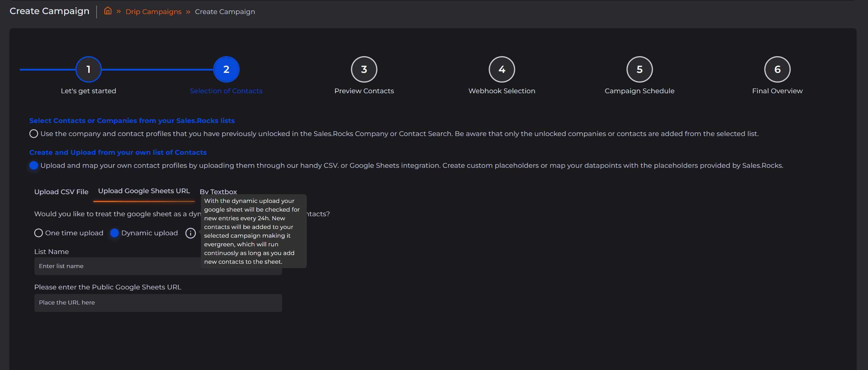Switch to Upload CSV File tab
The image size is (868, 370).
click(61, 192)
